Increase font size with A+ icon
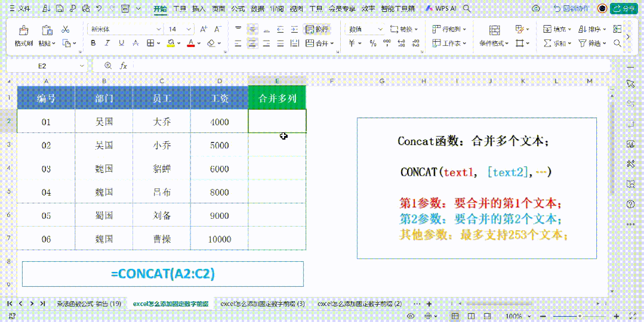Viewport: 644px width, 322px height. (x=204, y=30)
